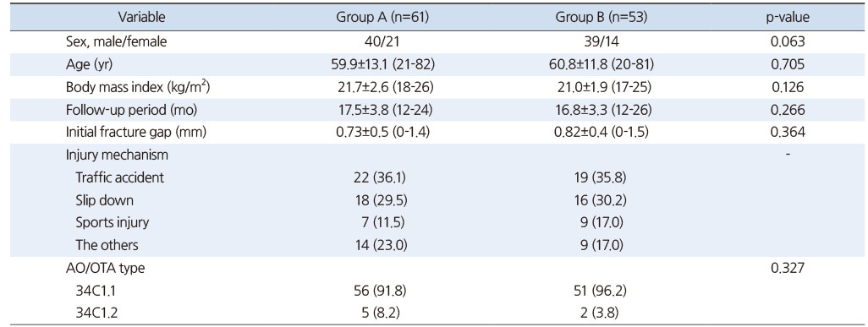The image size is (868, 327).
Task: Select the 34C1.1 row label
Action: click(95, 291)
